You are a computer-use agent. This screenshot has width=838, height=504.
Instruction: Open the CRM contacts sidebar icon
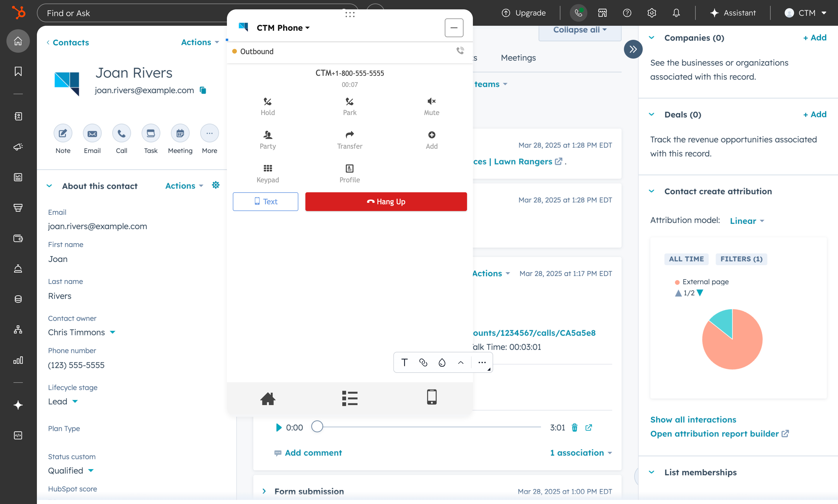coord(18,116)
